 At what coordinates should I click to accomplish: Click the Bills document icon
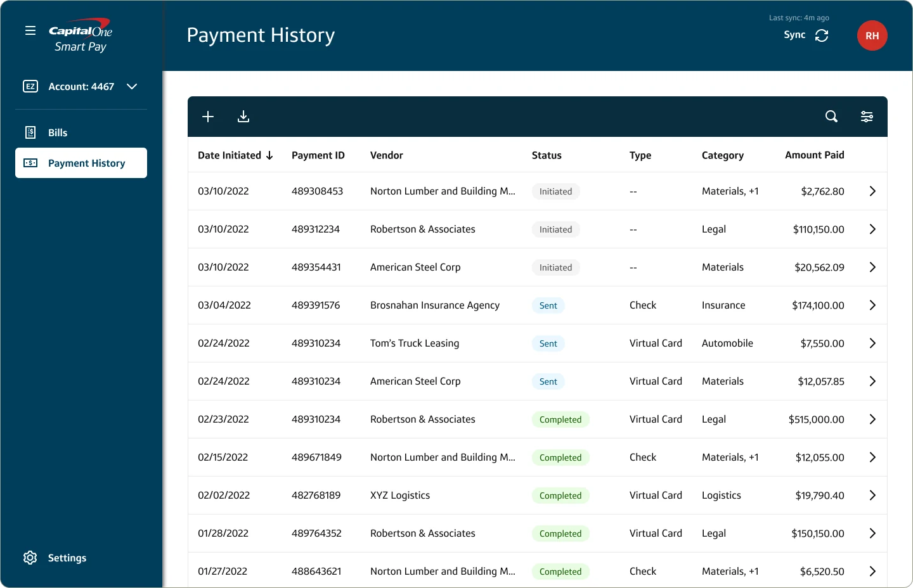click(30, 132)
